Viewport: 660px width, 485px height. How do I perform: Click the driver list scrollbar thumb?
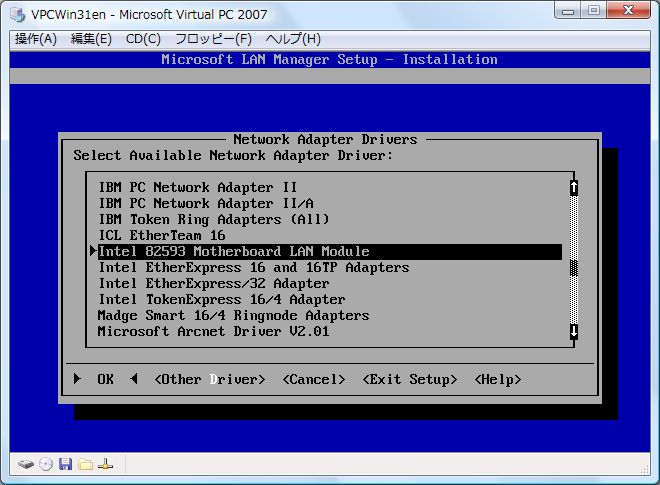[x=574, y=268]
